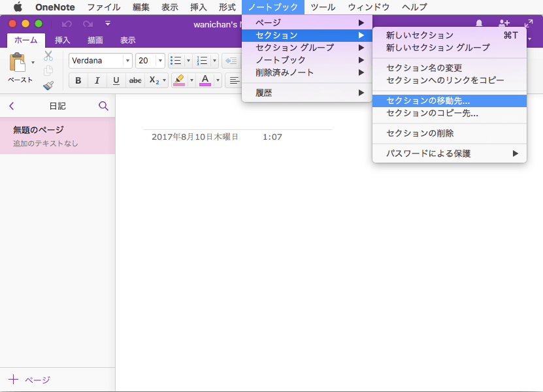Open the Apple menu
The image size is (543, 392).
[18, 7]
